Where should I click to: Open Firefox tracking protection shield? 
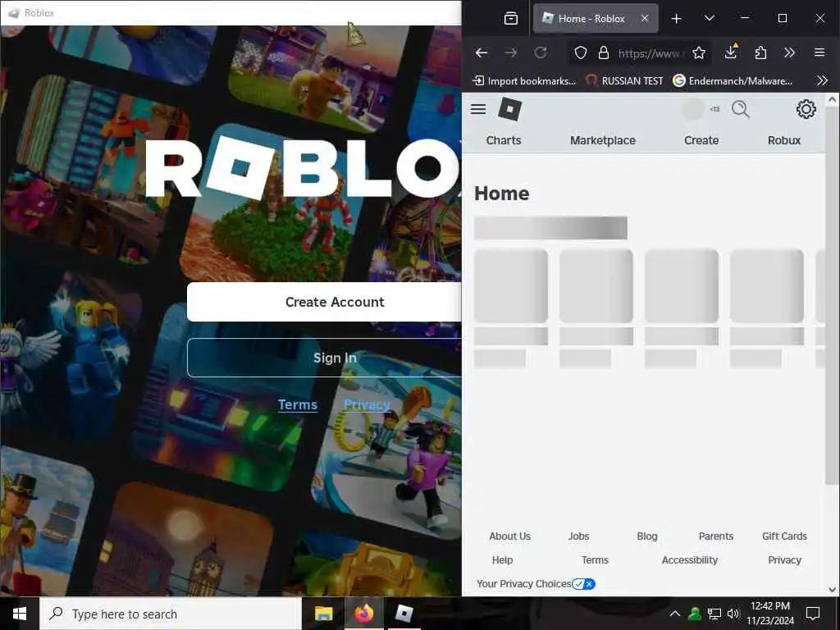[581, 52]
